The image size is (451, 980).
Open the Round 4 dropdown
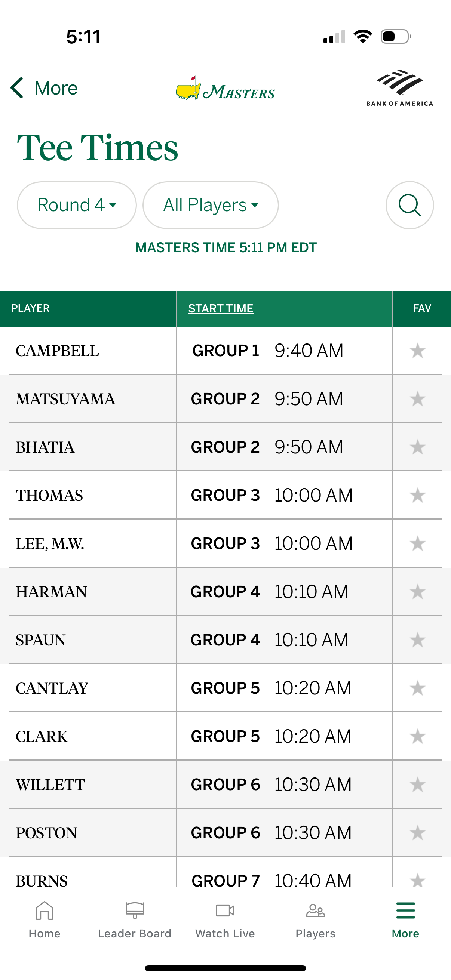coord(76,205)
